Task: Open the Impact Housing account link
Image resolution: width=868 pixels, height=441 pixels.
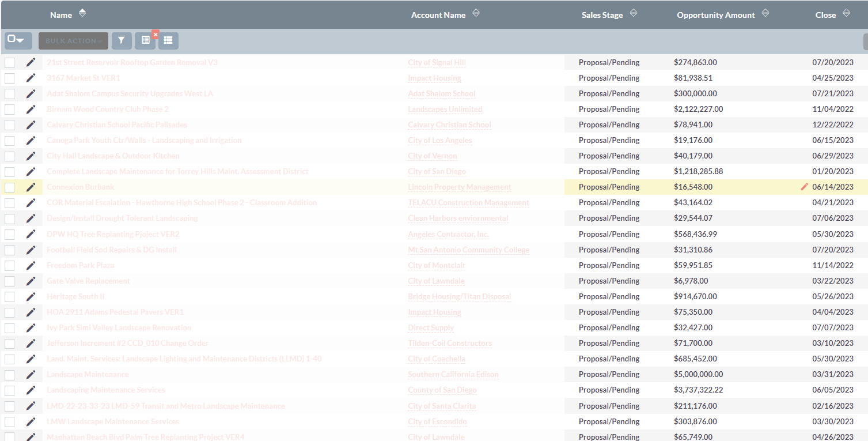Action: (434, 78)
